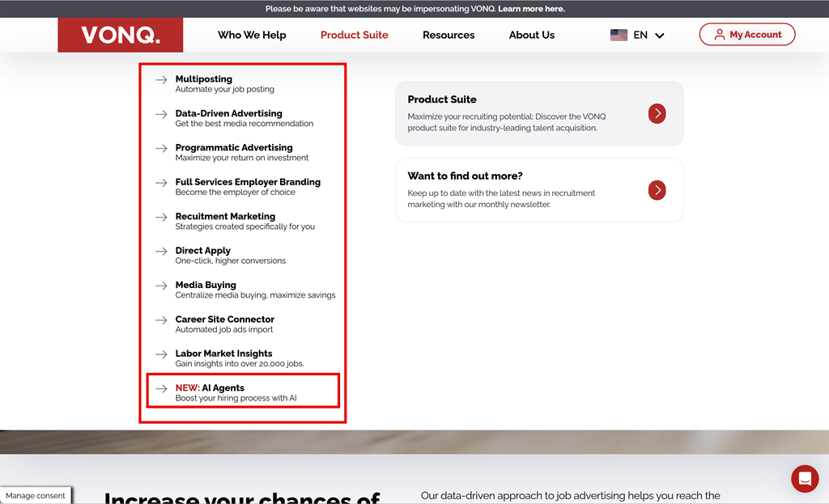Follow the Learn more here link
This screenshot has width=829, height=504.
coord(531,8)
